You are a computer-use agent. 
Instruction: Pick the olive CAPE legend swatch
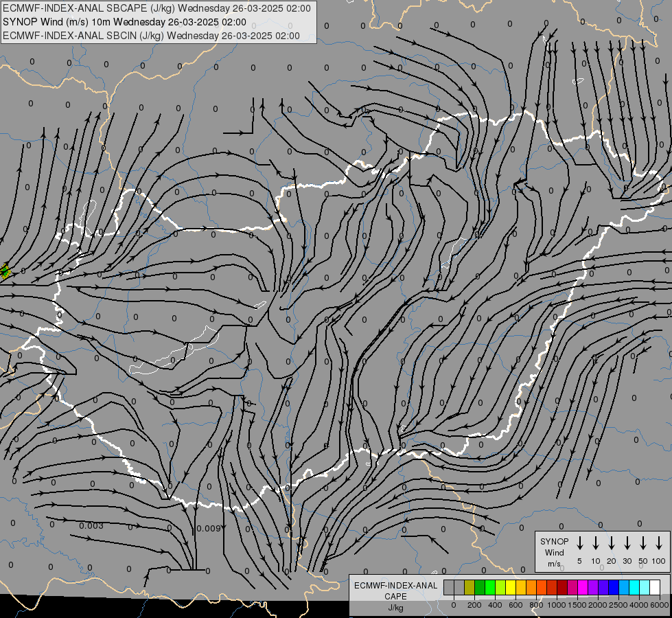[x=470, y=587]
